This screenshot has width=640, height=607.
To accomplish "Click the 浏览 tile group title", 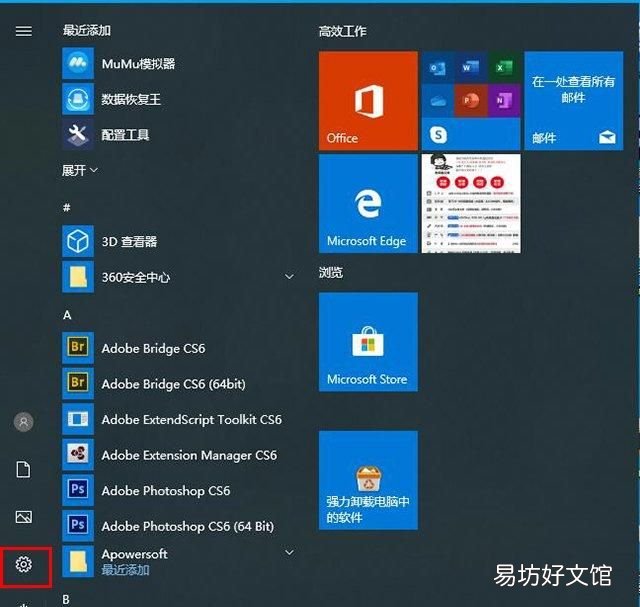I will (x=331, y=272).
